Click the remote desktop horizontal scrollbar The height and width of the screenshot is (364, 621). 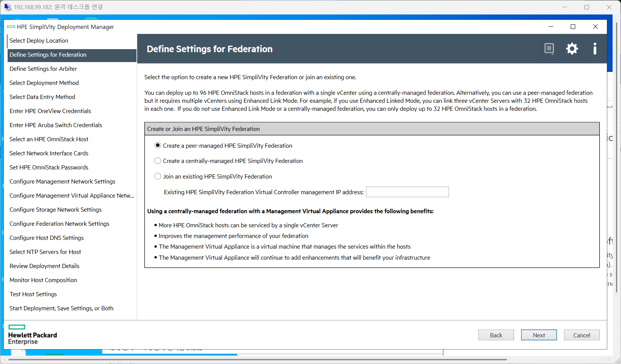point(258,359)
